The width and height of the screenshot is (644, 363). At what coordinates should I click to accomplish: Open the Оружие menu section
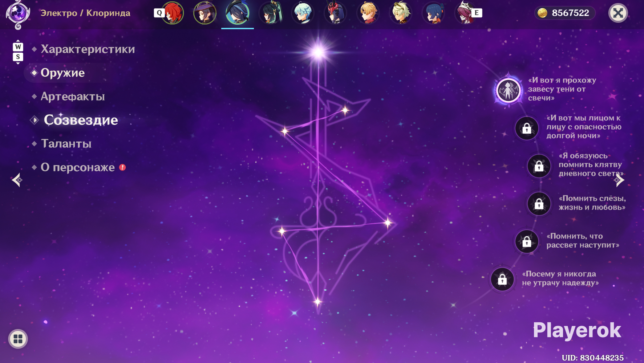pos(62,73)
